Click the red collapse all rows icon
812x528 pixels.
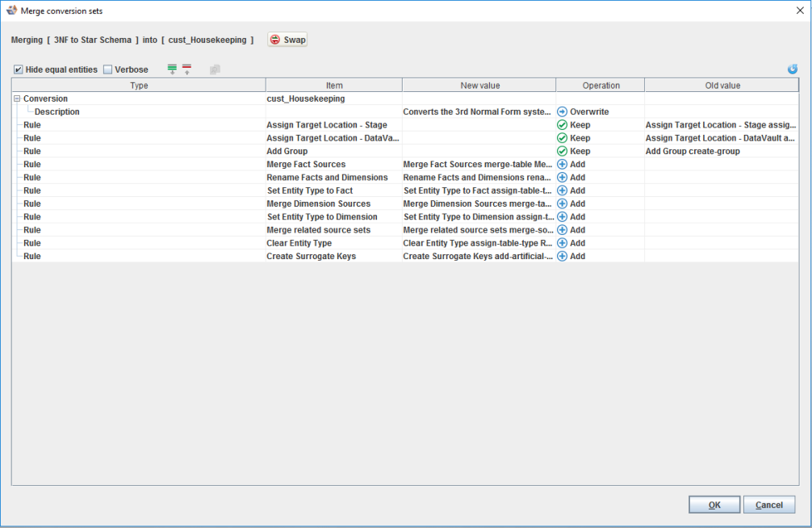186,69
